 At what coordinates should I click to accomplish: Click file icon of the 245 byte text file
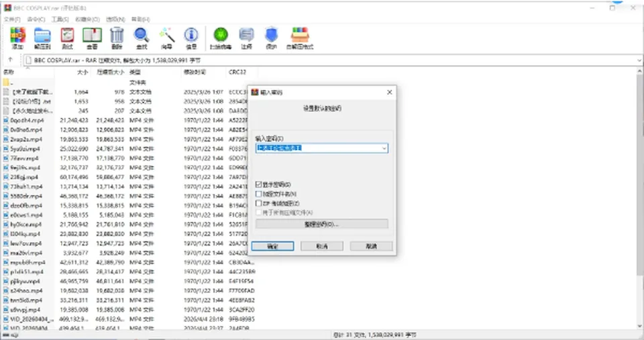(6, 111)
